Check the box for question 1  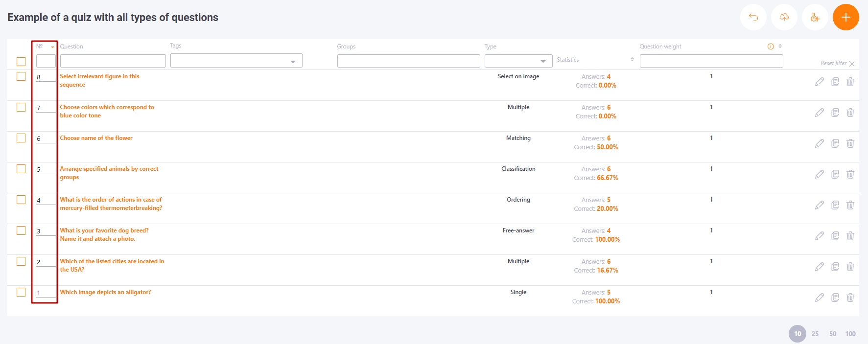pos(21,292)
